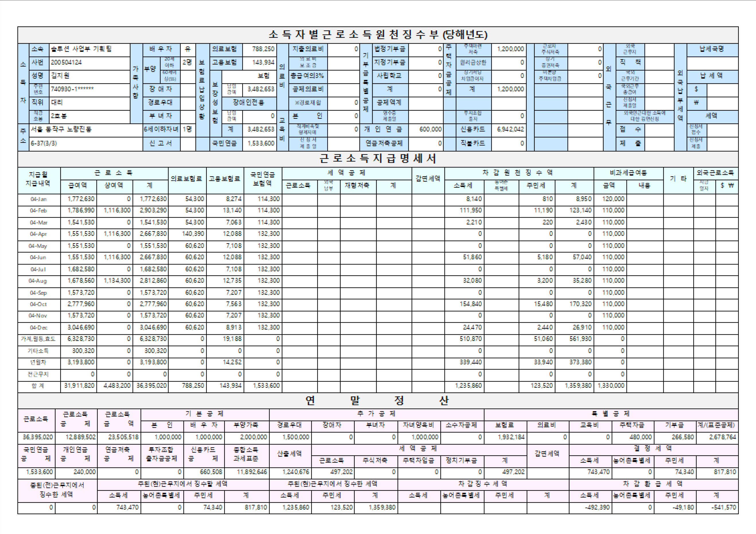Select the 04-Oct withholding total 170,320
756x534 pixels.
(580, 304)
